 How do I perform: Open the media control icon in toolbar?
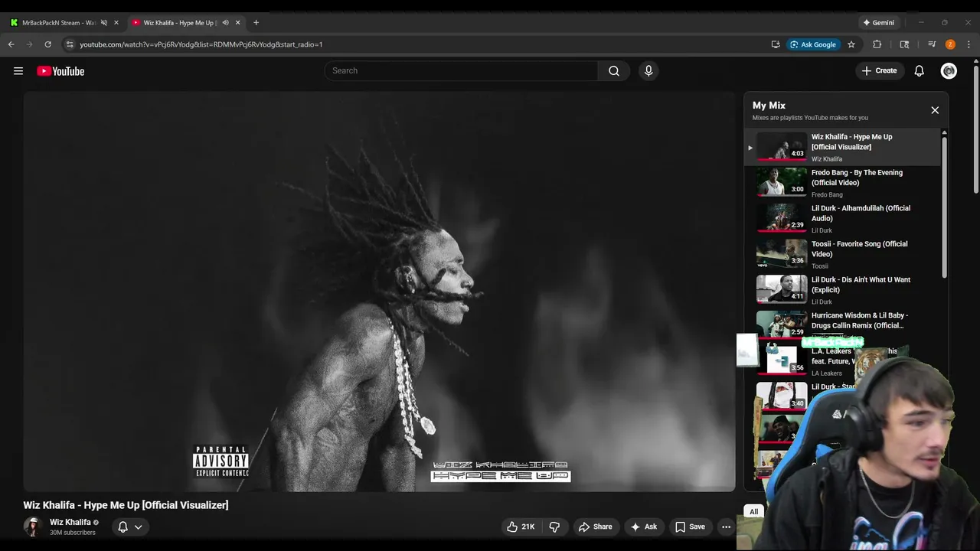coord(932,44)
